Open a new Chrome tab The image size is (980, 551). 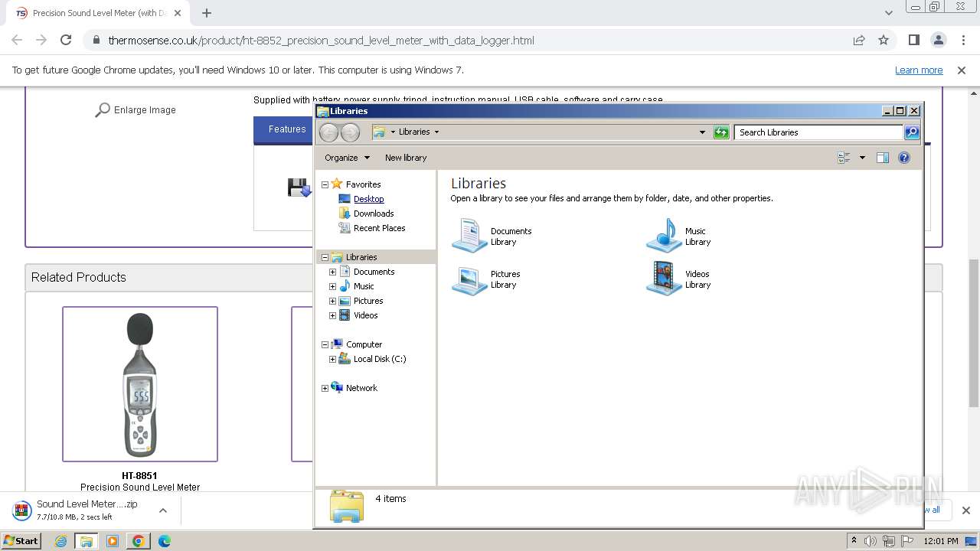coord(207,13)
